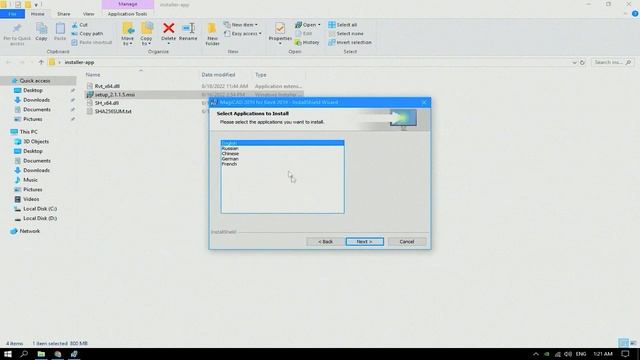The width and height of the screenshot is (640, 360).
Task: Click Paste shortcut in the ribbon
Action: pyautogui.click(x=92, y=42)
